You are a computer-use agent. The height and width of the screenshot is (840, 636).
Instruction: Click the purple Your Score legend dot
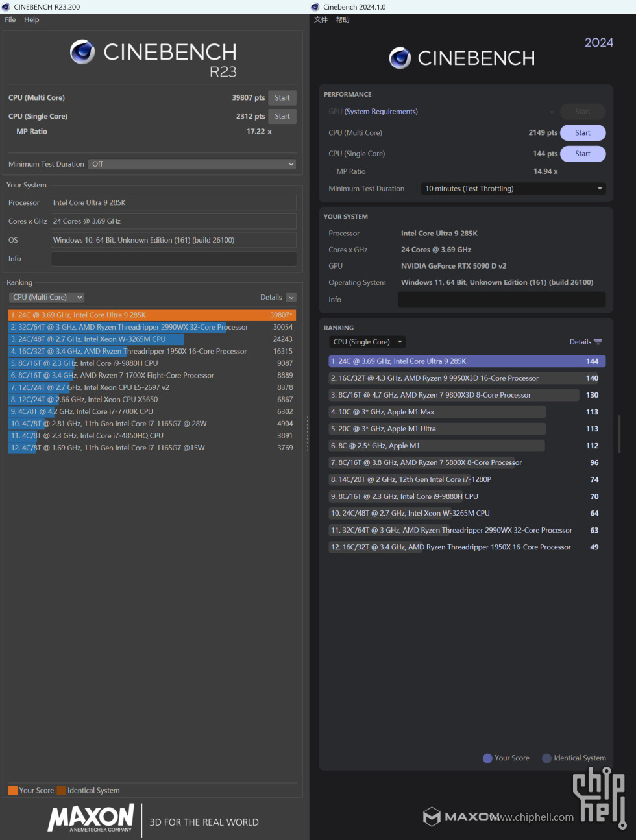coord(487,758)
